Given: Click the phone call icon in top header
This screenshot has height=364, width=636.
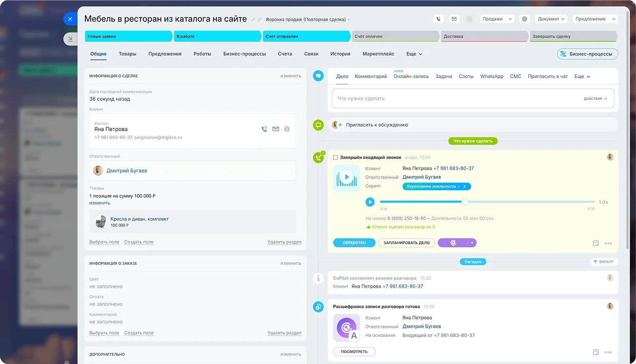Looking at the screenshot, I should point(438,19).
